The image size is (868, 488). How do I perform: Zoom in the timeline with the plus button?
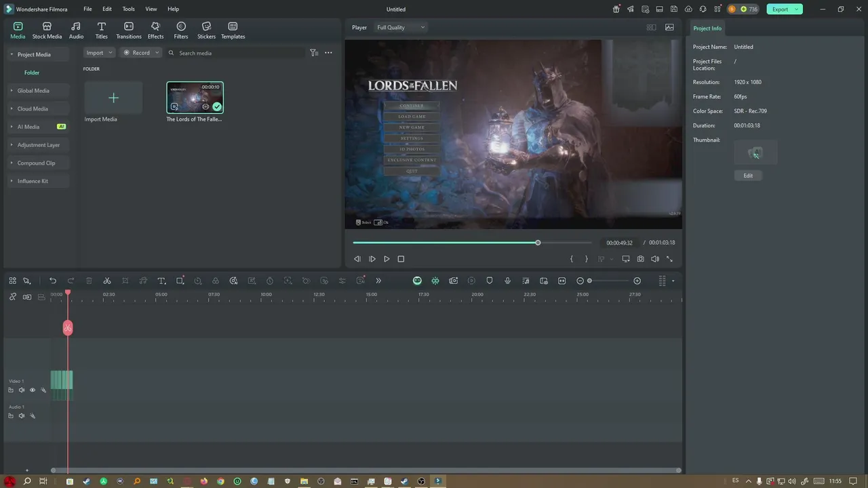(x=637, y=281)
